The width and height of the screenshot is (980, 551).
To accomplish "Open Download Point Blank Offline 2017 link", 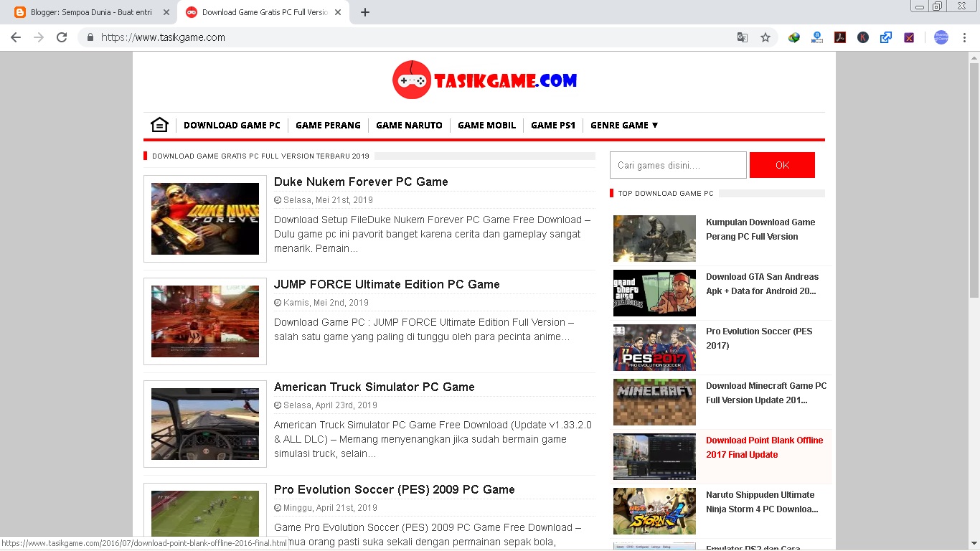I will (x=765, y=448).
